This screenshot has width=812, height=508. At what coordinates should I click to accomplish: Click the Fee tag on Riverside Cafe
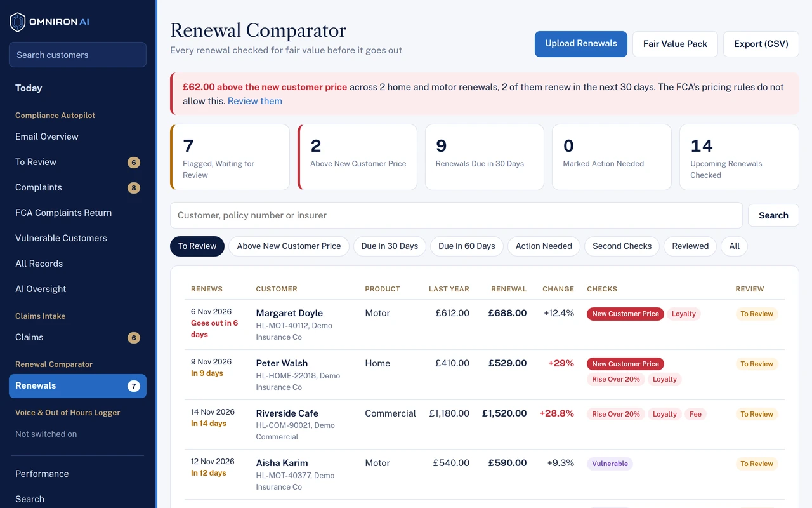(x=696, y=414)
